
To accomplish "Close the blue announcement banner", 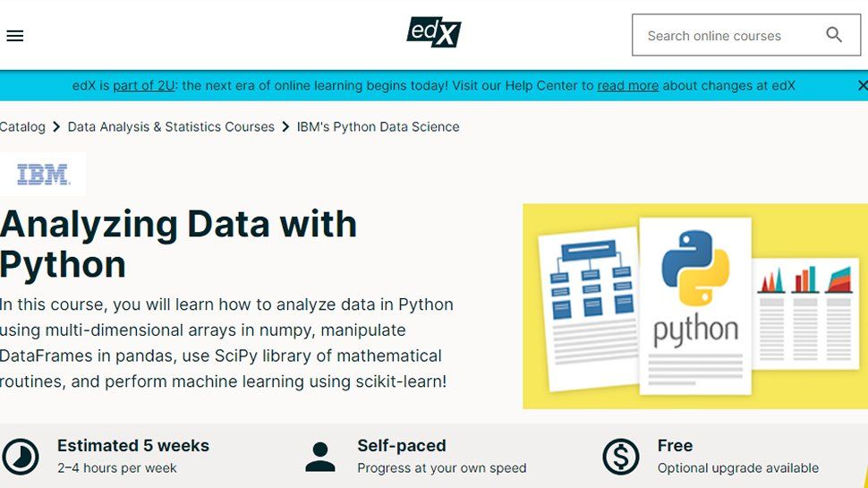I will [862, 86].
